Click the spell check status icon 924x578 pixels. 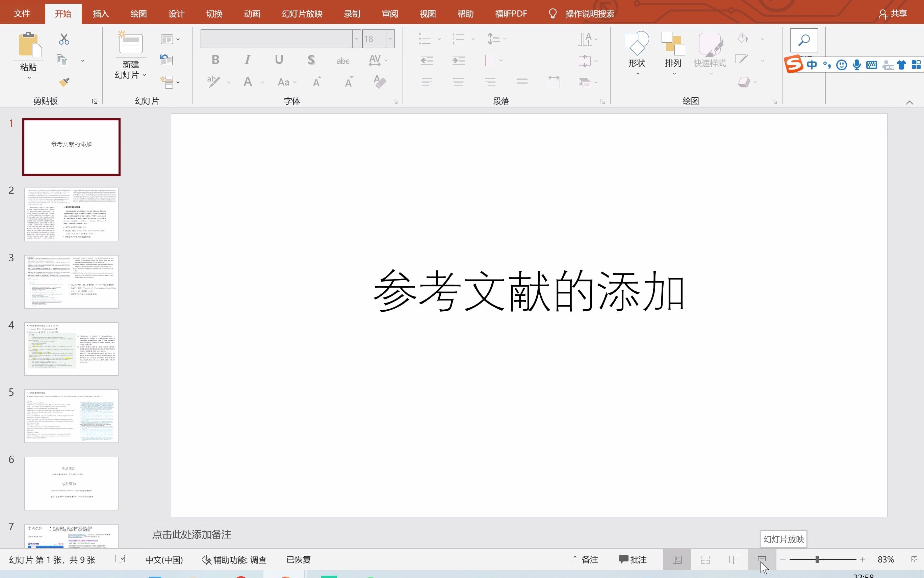coord(120,559)
